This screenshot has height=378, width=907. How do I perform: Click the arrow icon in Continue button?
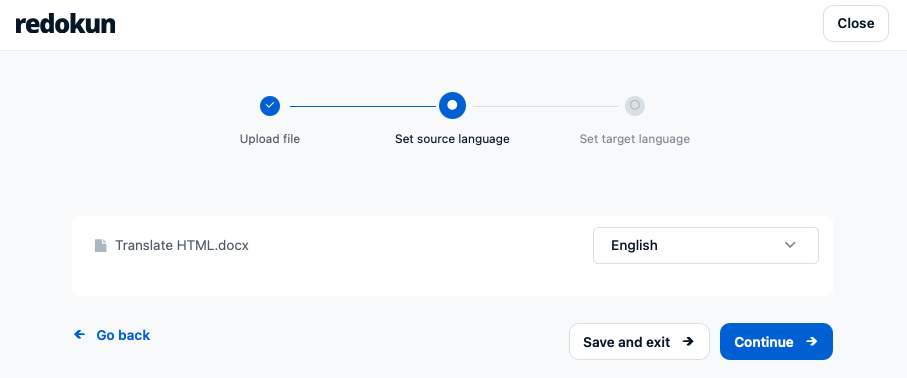tap(812, 342)
